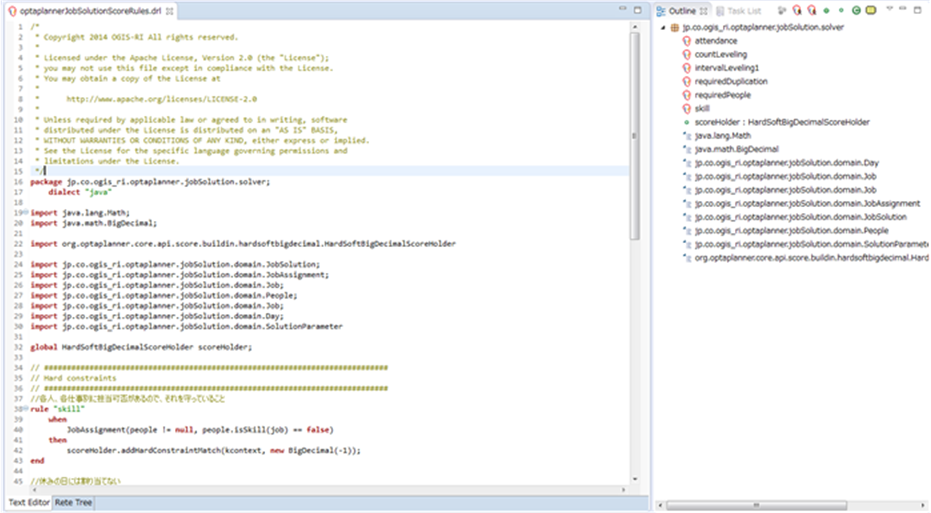The image size is (931, 513).
Task: Collapse the jp.co.ogis_ri package node
Action: click(x=663, y=27)
